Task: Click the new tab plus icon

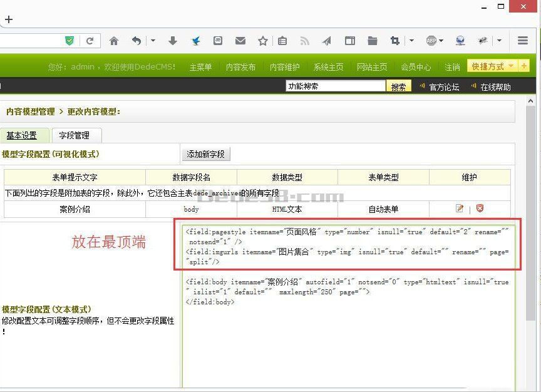Action: [9, 19]
